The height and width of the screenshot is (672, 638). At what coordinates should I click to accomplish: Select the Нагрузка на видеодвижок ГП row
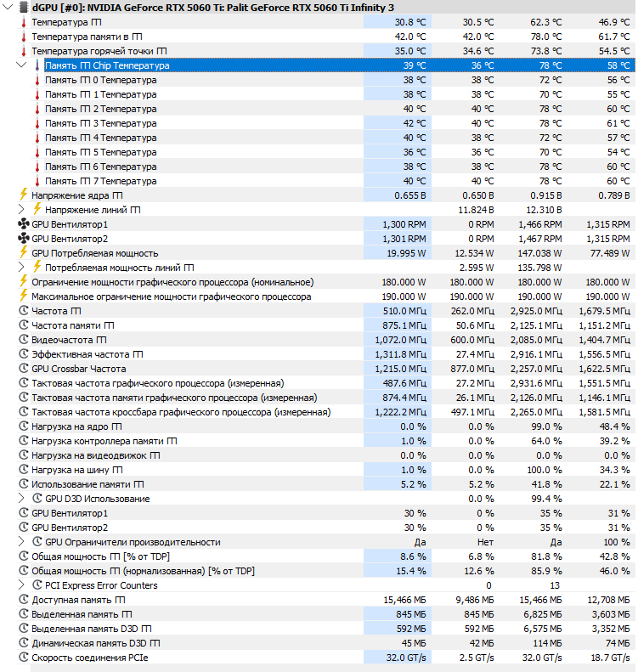pos(326,455)
